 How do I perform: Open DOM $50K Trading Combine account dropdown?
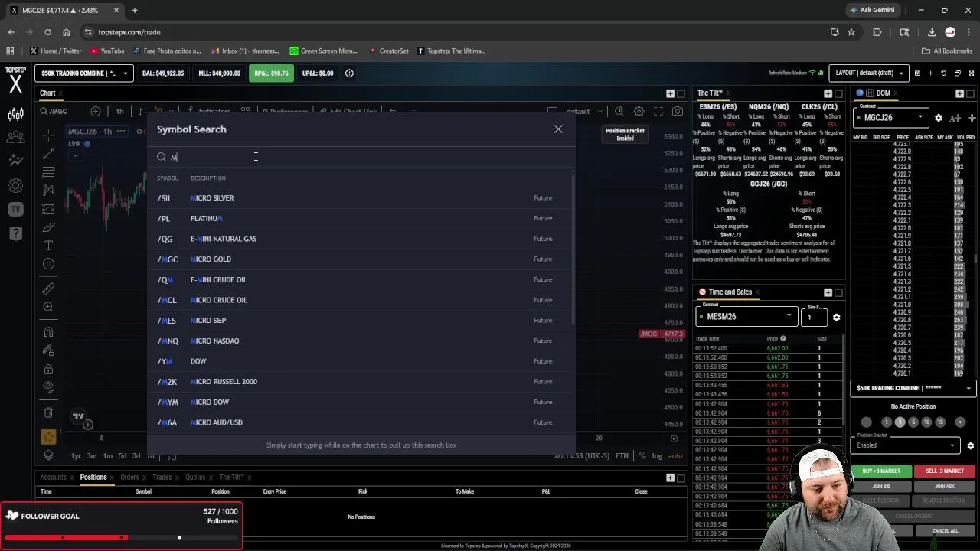pos(913,389)
